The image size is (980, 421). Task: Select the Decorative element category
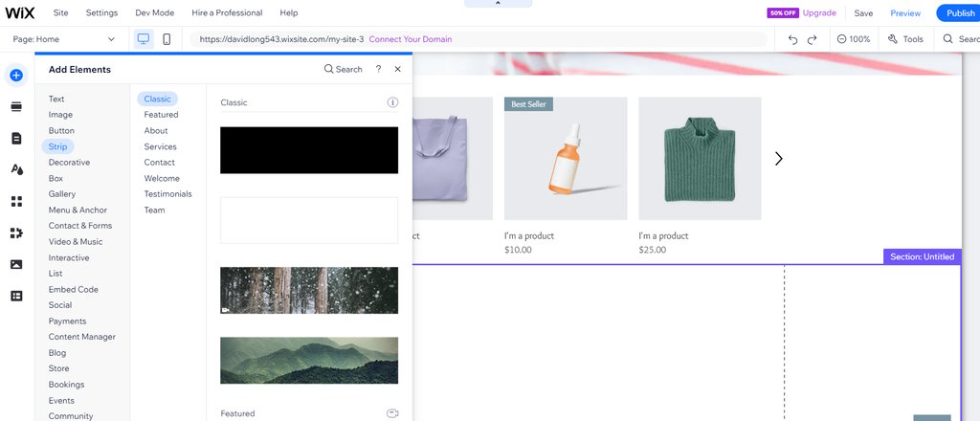tap(69, 163)
